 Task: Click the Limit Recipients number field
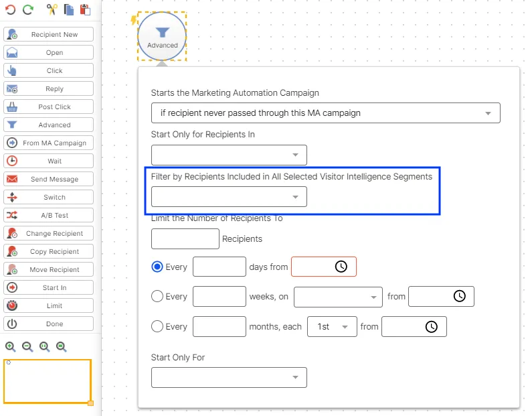(x=185, y=238)
